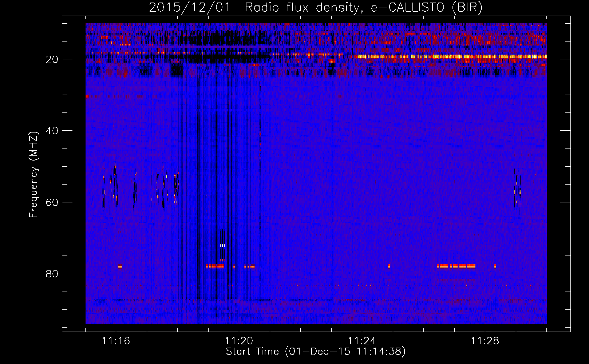Click the y-axis tick label '40'
589x364 pixels.
[x=52, y=131]
